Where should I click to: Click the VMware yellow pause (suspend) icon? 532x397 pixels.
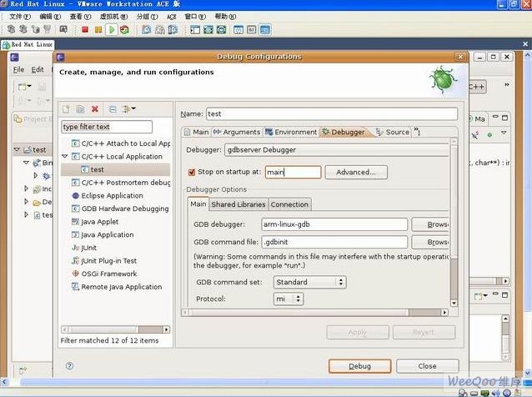(x=98, y=29)
